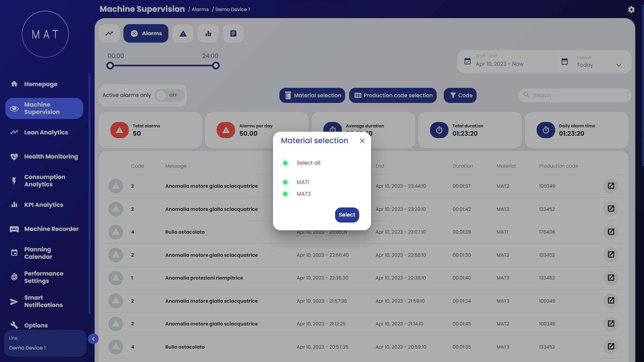Open the warning triangle tab icon

183,34
